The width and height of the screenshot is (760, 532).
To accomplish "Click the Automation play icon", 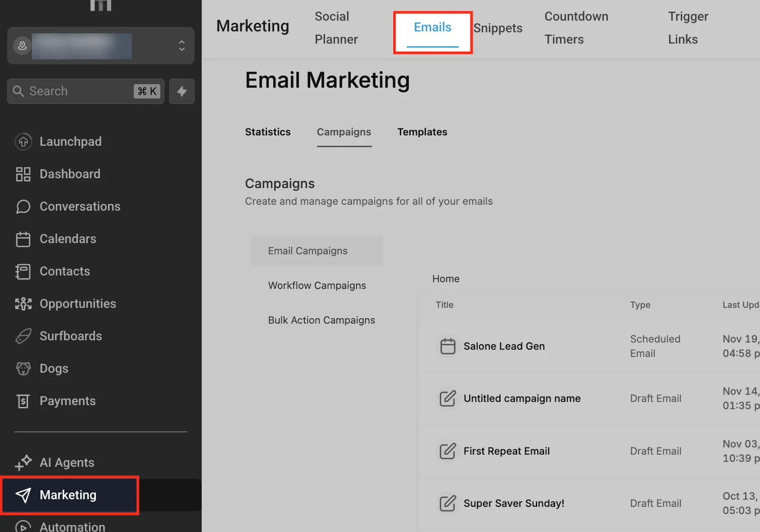I will click(x=23, y=526).
